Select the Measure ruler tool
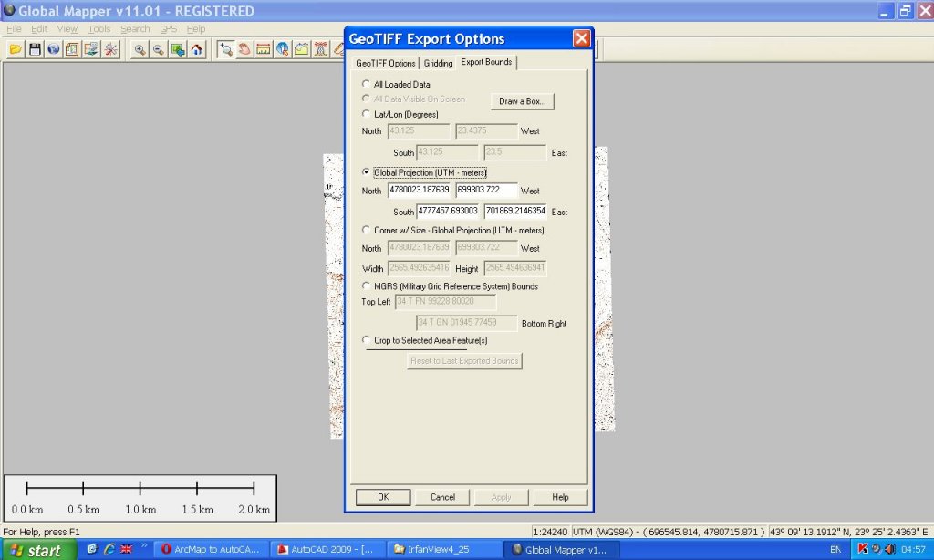This screenshot has width=934, height=560. tap(264, 49)
